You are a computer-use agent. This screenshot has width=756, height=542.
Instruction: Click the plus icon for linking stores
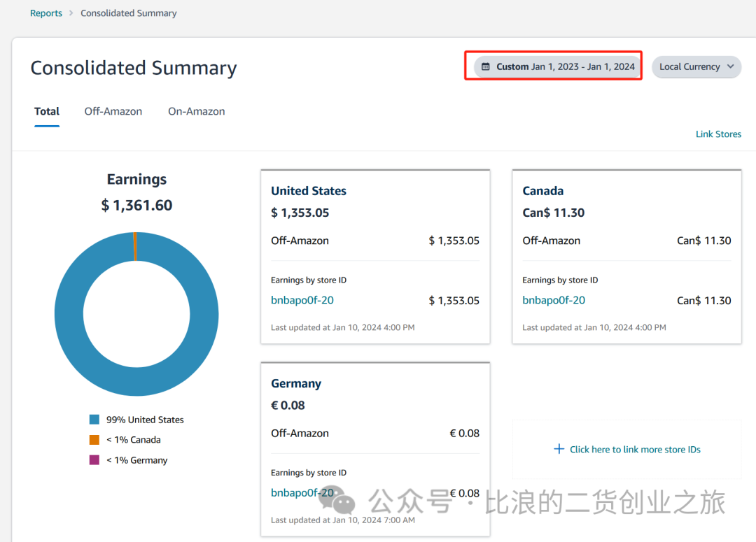tap(559, 449)
